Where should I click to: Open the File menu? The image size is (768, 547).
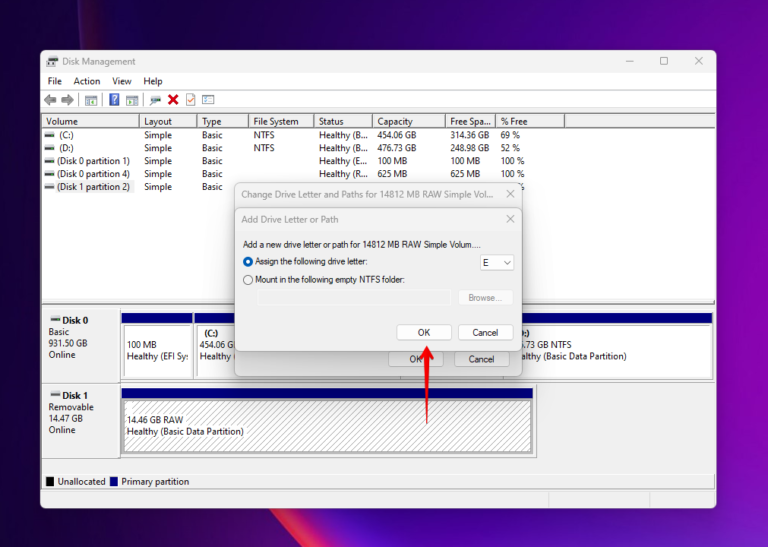55,81
